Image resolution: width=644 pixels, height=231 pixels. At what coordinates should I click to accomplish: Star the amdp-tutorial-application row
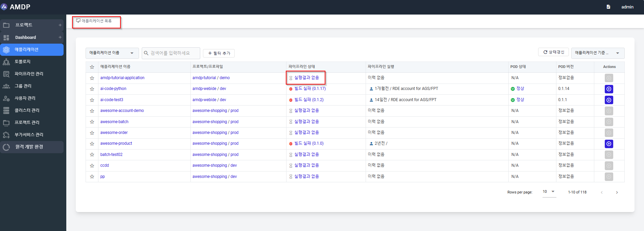click(x=92, y=78)
